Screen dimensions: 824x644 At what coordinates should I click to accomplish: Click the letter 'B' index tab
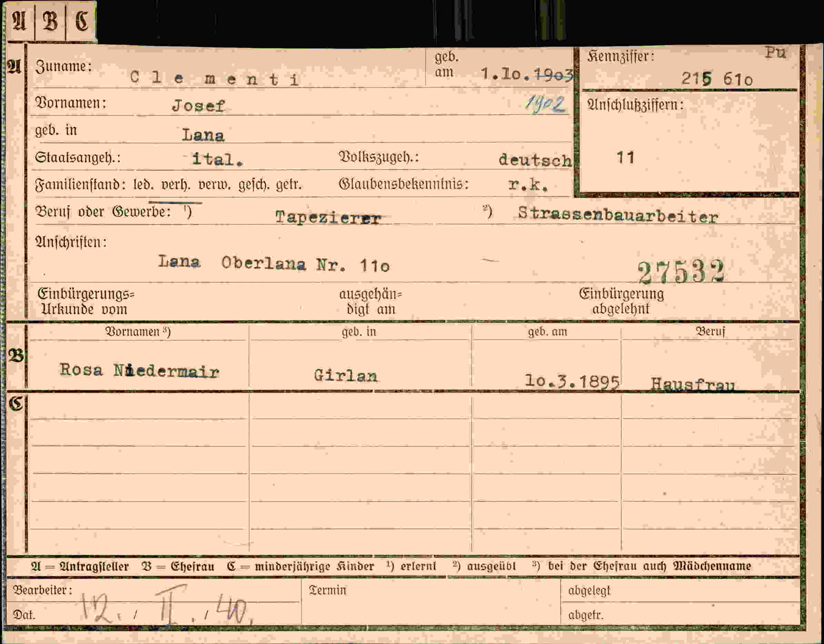click(x=50, y=21)
